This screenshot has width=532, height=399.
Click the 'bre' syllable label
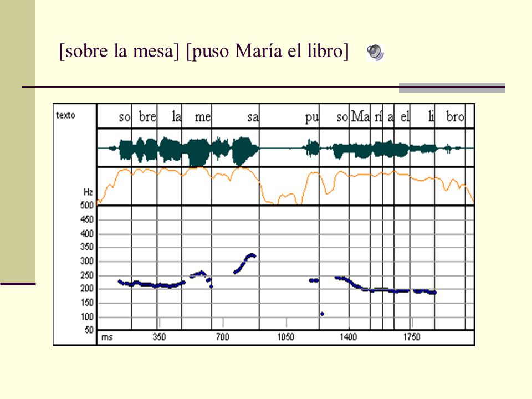click(x=147, y=117)
